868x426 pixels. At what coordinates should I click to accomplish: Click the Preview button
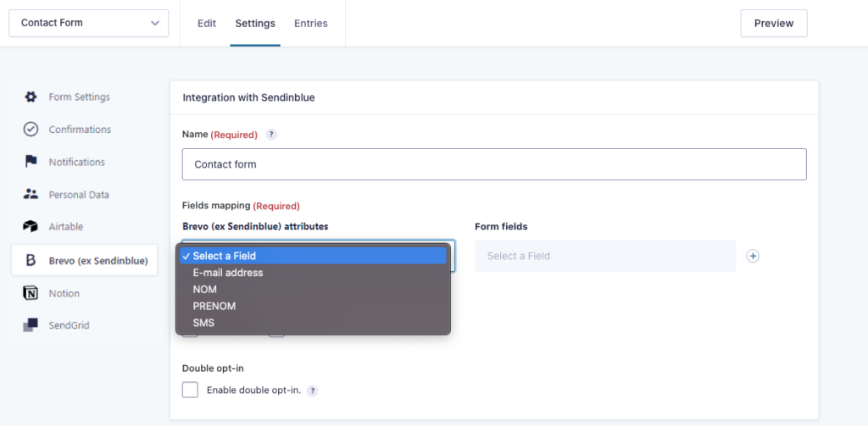tap(773, 24)
